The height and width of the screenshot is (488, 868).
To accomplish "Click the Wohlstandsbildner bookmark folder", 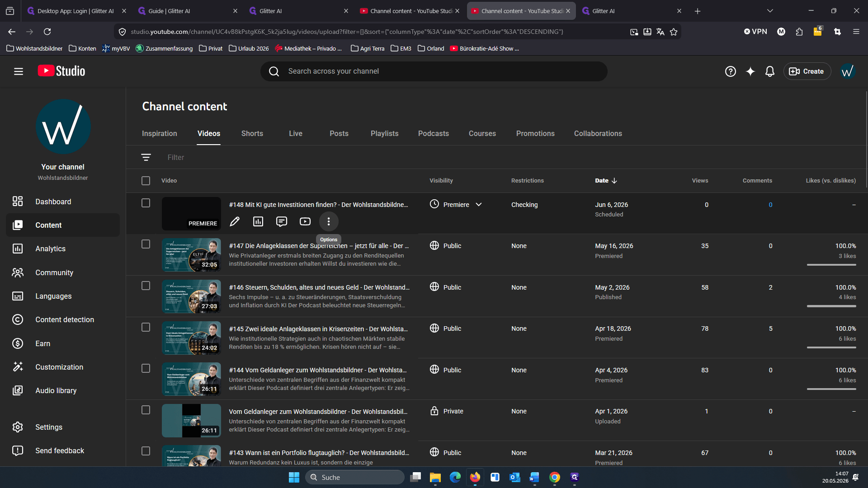I will [35, 48].
